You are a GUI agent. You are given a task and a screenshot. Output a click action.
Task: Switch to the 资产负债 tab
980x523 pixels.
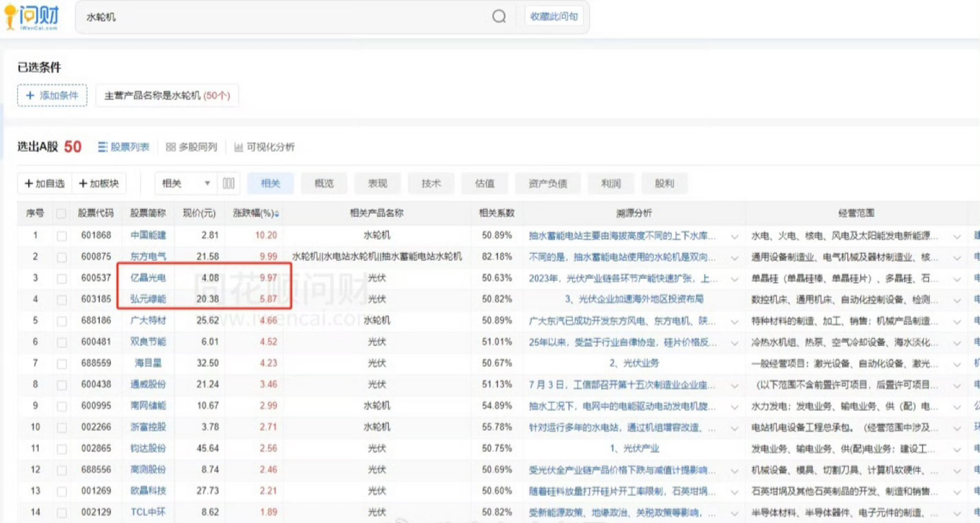[x=548, y=183]
